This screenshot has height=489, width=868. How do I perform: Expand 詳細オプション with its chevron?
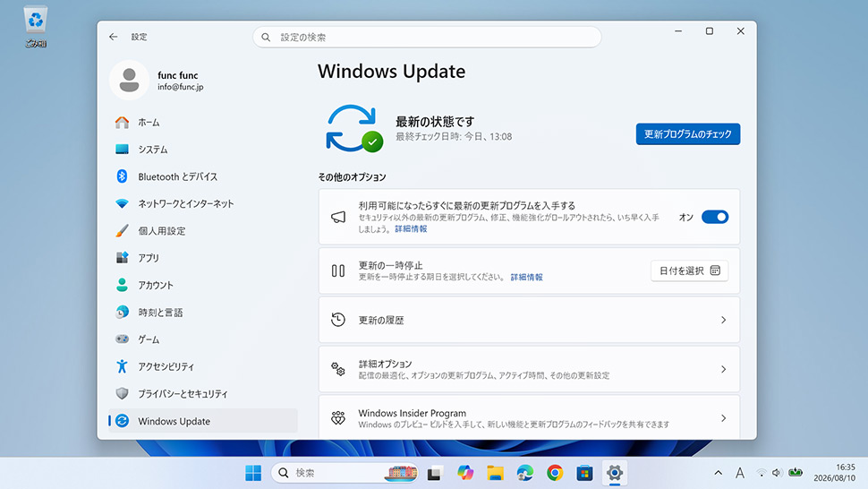(x=723, y=369)
